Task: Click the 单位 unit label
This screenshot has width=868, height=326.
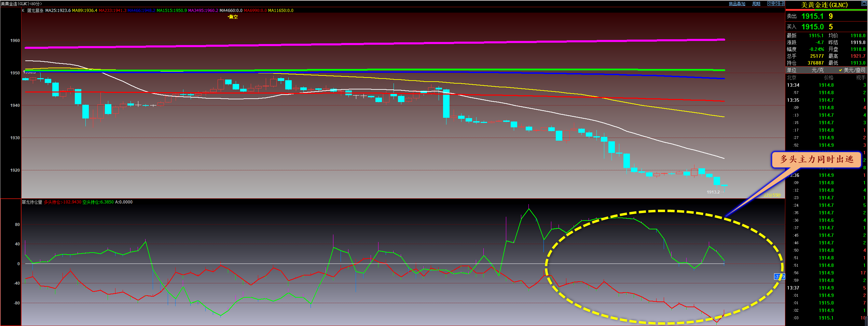Action: [791, 70]
